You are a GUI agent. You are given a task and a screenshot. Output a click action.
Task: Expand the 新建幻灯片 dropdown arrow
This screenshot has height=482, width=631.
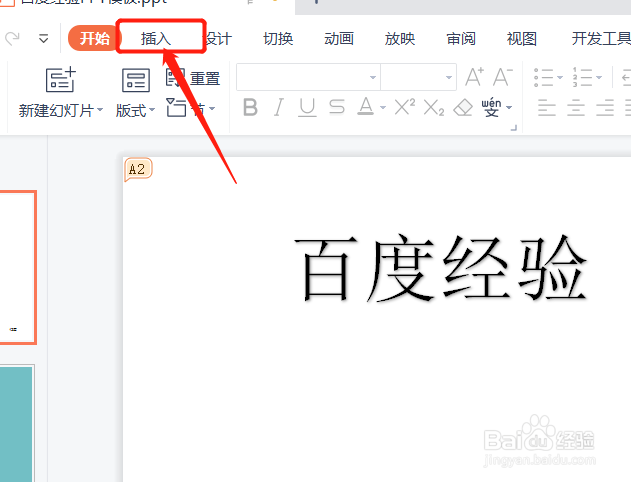(x=100, y=109)
